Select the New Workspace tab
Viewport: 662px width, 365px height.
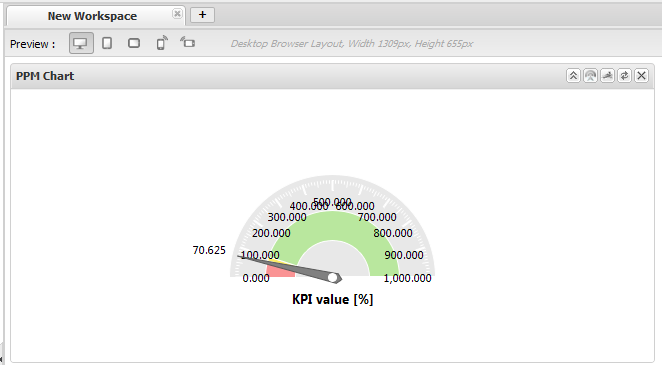92,16
